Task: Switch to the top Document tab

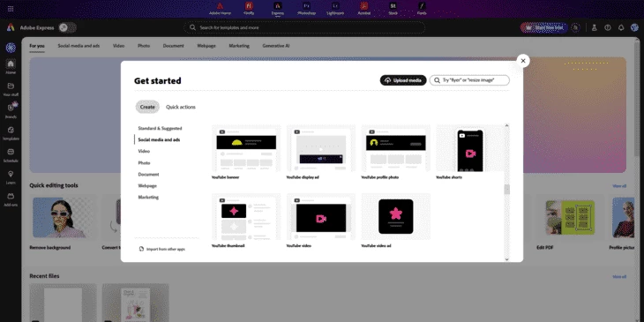Action: (x=173, y=46)
